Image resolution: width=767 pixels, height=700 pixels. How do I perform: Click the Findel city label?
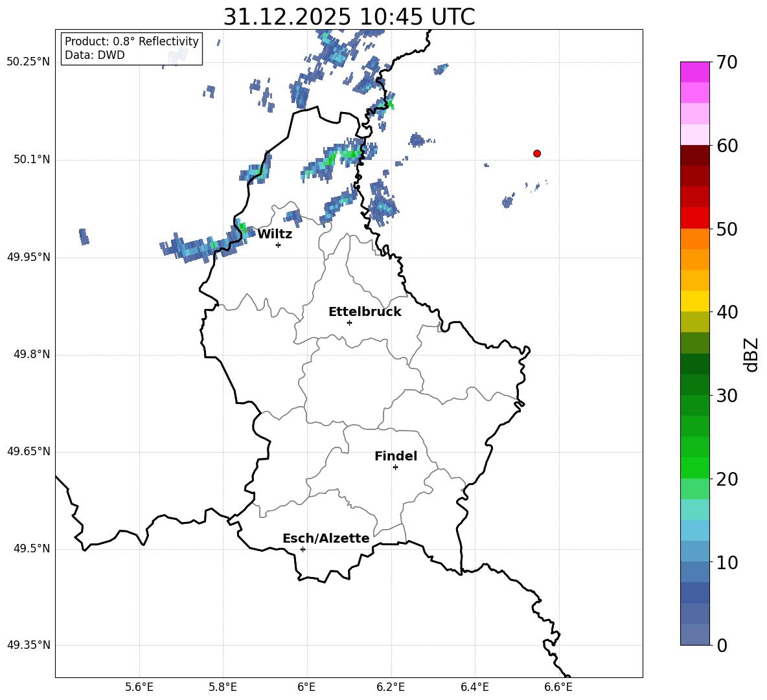pos(396,456)
